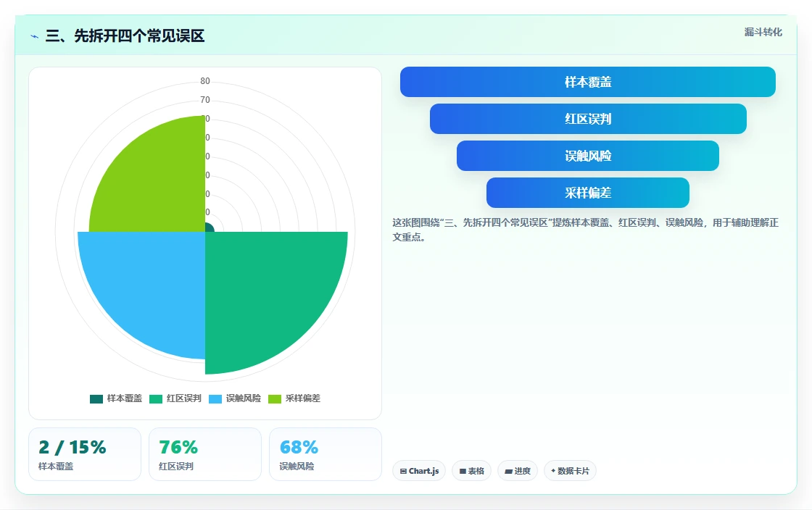Click the 红区误判 funnel bar
The height and width of the screenshot is (510, 812).
coord(588,119)
